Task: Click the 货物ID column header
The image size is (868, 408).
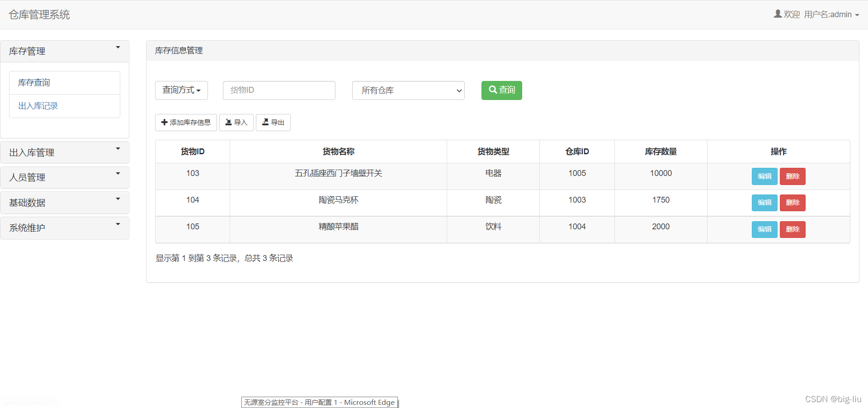Action: point(193,152)
